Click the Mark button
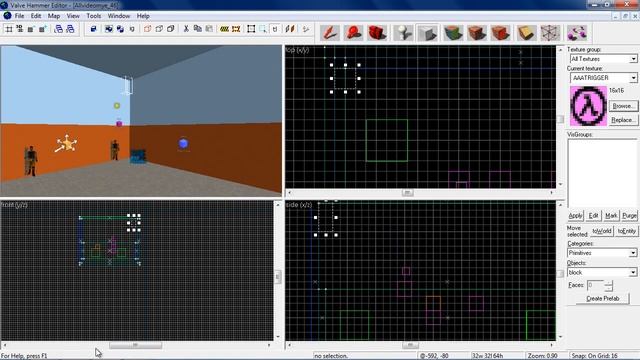 click(611, 216)
